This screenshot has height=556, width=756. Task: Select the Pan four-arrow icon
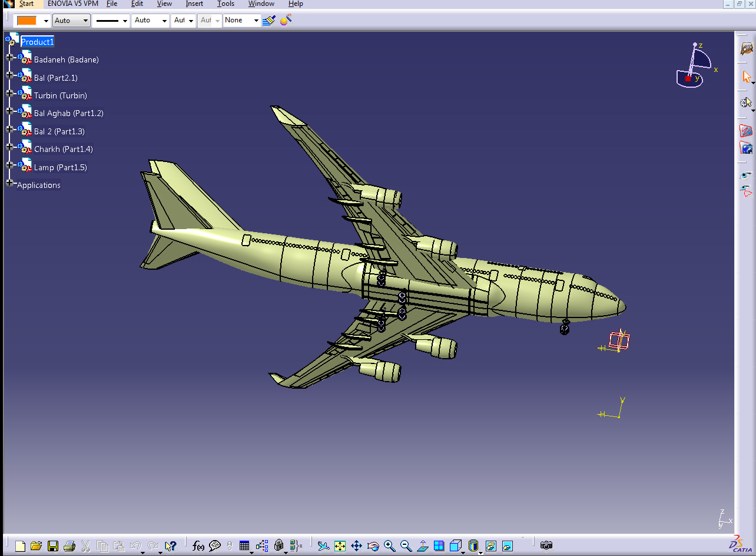[356, 546]
